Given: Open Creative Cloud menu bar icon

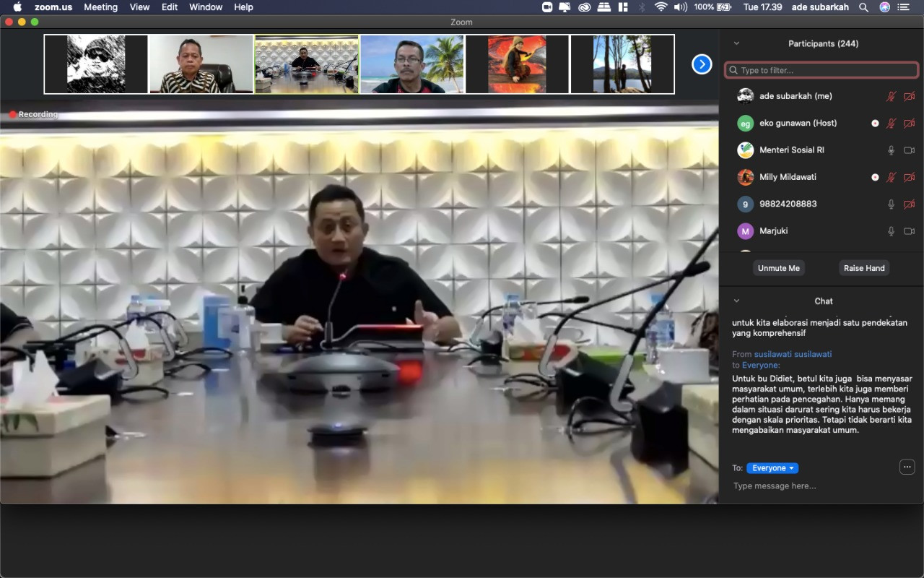Looking at the screenshot, I should pos(584,7).
